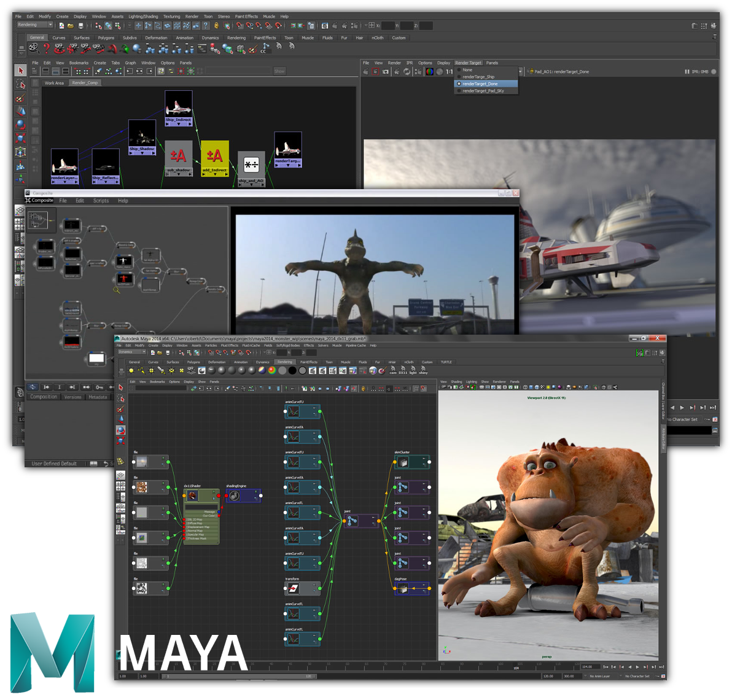This screenshot has width=732, height=700.
Task: Switch to Render_Comp tab in Hypershade
Action: [x=85, y=83]
